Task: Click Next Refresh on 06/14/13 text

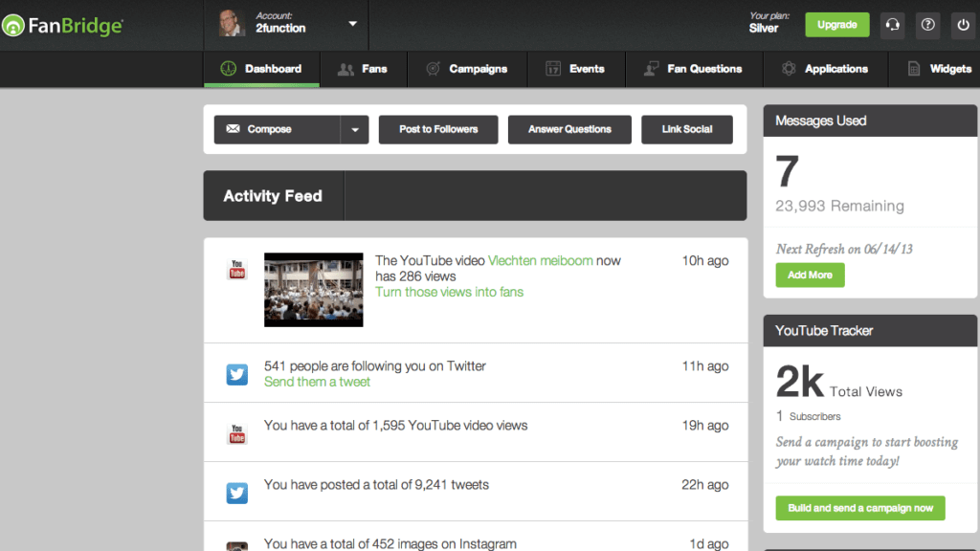Action: click(x=844, y=249)
